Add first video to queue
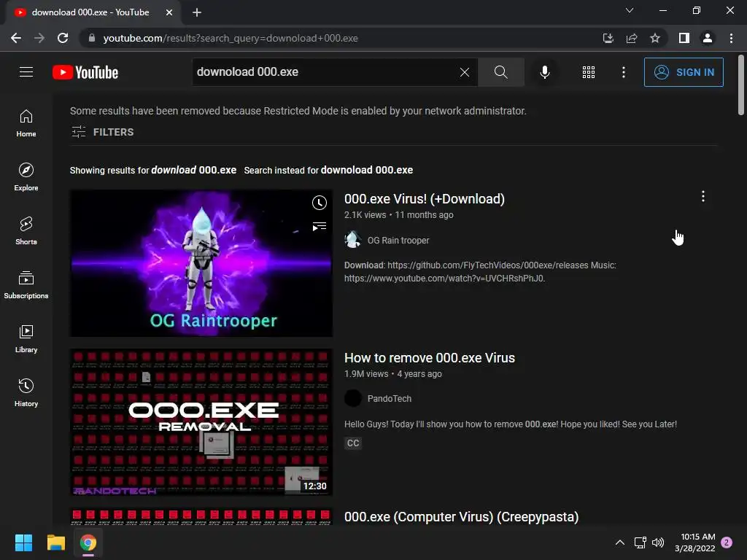 [320, 226]
